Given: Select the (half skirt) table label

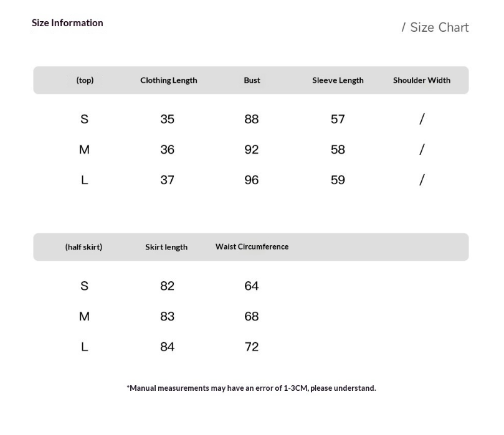Looking at the screenshot, I should pyautogui.click(x=83, y=247).
